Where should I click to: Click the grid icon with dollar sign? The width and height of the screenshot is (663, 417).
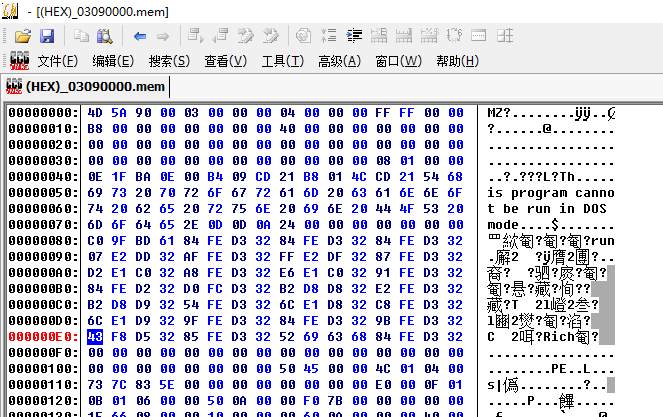click(429, 36)
